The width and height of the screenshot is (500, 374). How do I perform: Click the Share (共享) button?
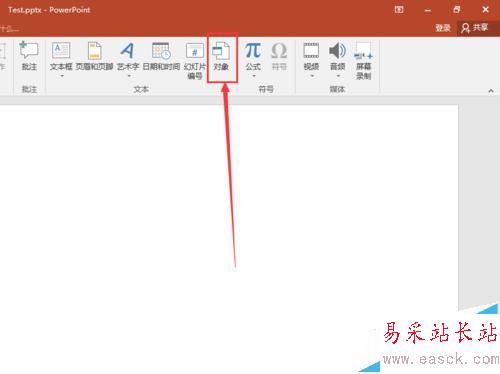click(475, 28)
